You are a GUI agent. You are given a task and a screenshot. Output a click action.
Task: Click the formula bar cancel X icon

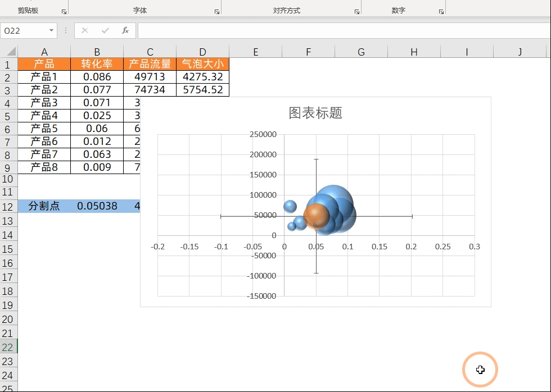tap(85, 30)
